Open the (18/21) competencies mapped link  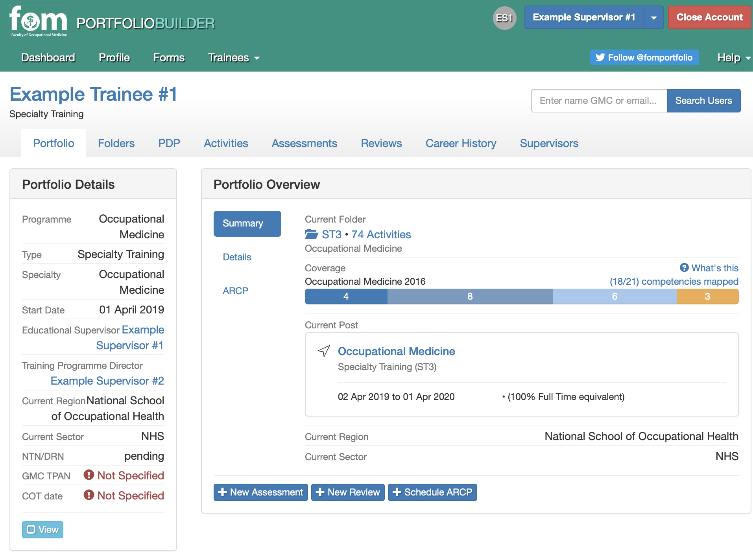[x=674, y=282]
